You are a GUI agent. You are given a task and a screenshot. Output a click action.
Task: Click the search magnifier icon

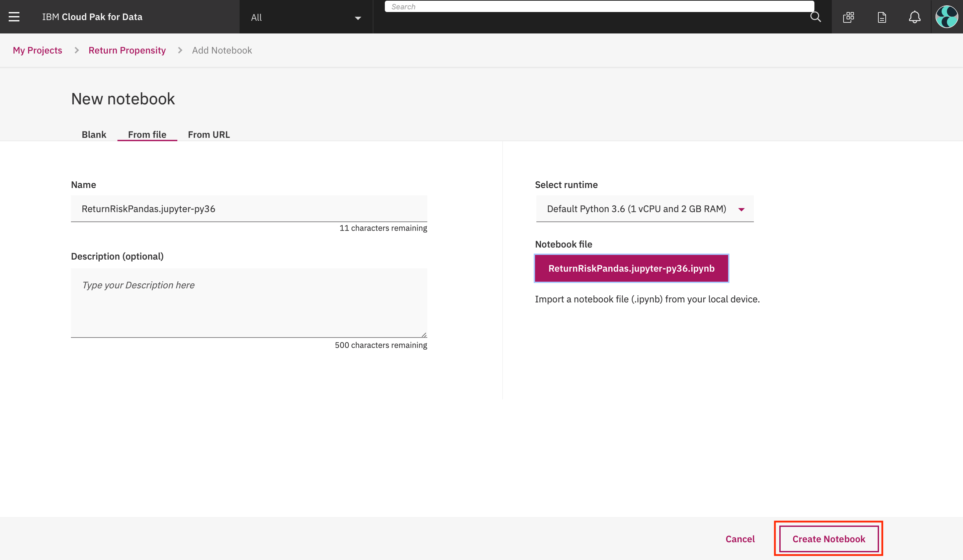click(815, 17)
